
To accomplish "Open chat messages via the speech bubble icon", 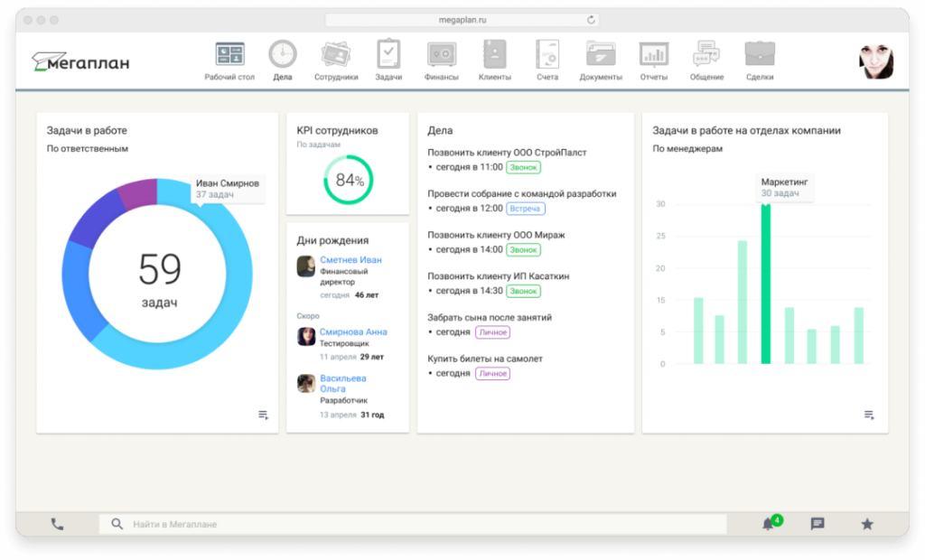I will [817, 523].
